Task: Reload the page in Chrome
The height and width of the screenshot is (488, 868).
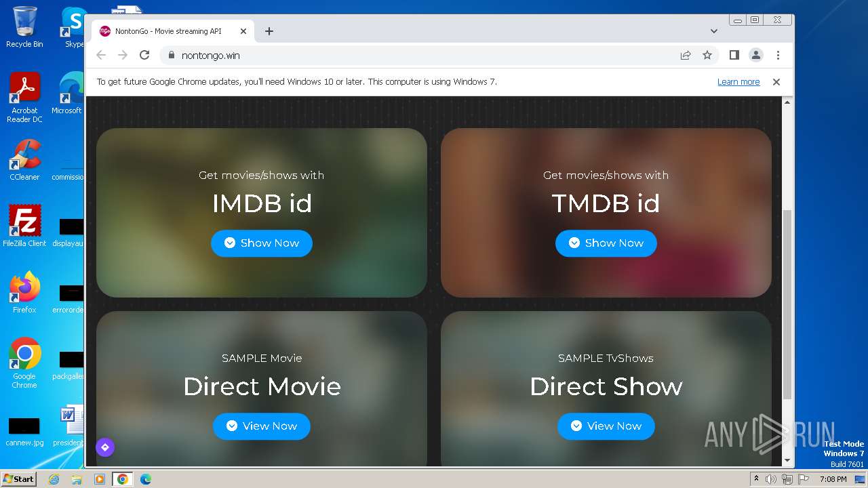Action: coord(144,56)
